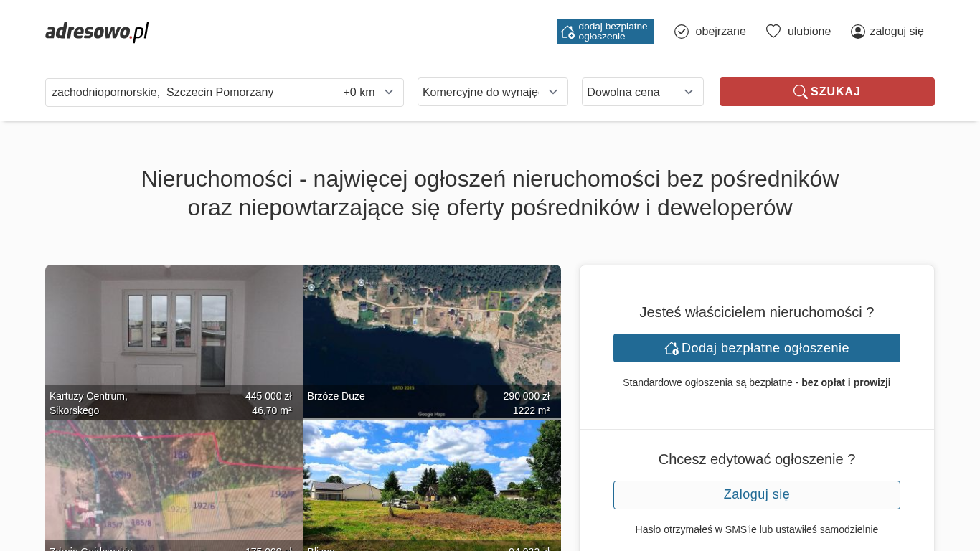Image resolution: width=980 pixels, height=551 pixels.
Task: Click the user profile icon
Action: pyautogui.click(x=857, y=32)
